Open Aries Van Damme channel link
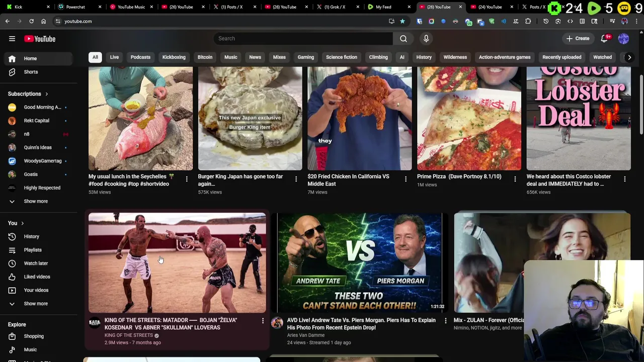This screenshot has width=644, height=362. click(306, 335)
